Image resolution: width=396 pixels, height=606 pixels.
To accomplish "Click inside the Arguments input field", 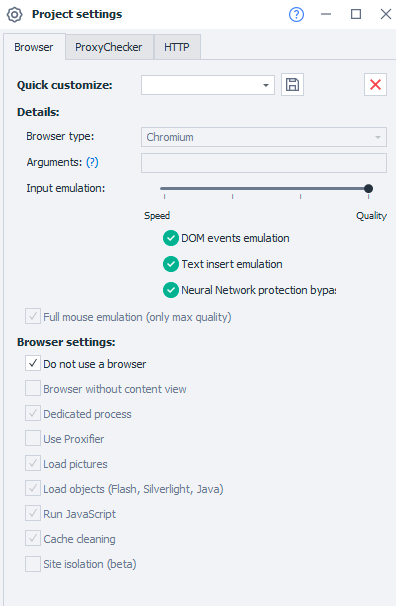I will click(x=264, y=163).
